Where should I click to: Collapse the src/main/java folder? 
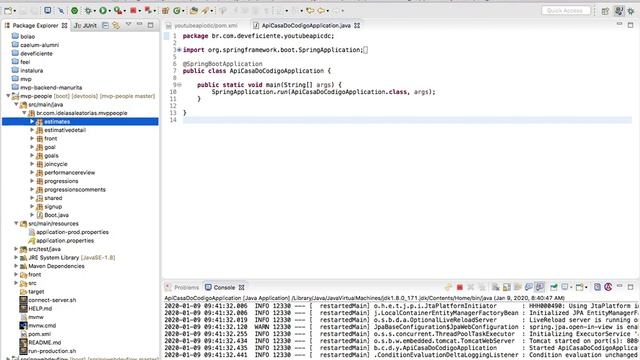[16, 104]
